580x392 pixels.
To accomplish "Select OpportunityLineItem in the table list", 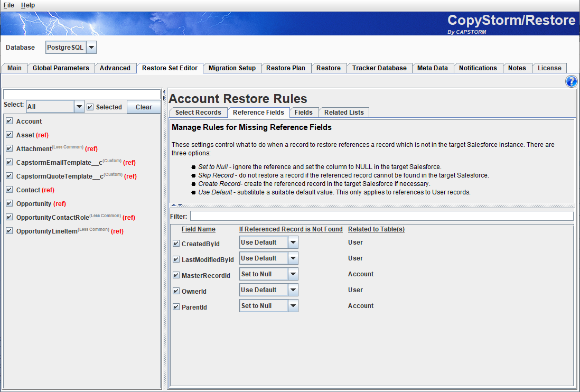I will [70, 231].
